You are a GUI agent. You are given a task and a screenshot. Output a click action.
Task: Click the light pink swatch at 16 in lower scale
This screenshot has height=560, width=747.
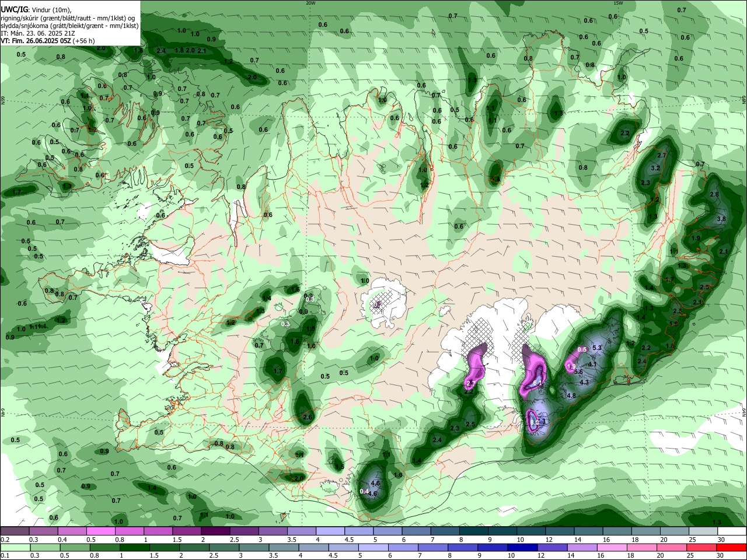(x=612, y=547)
